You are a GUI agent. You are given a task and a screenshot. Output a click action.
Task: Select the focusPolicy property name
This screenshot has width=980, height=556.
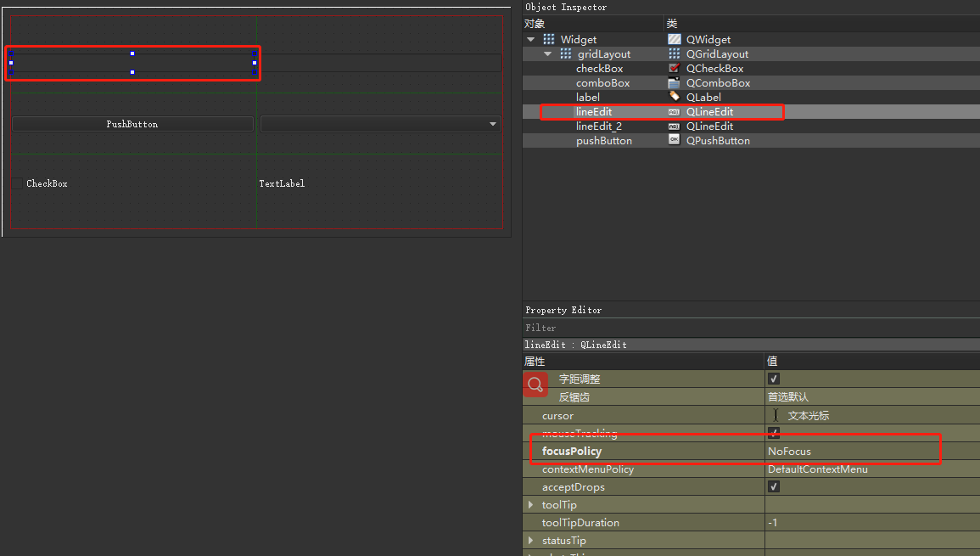pos(572,451)
